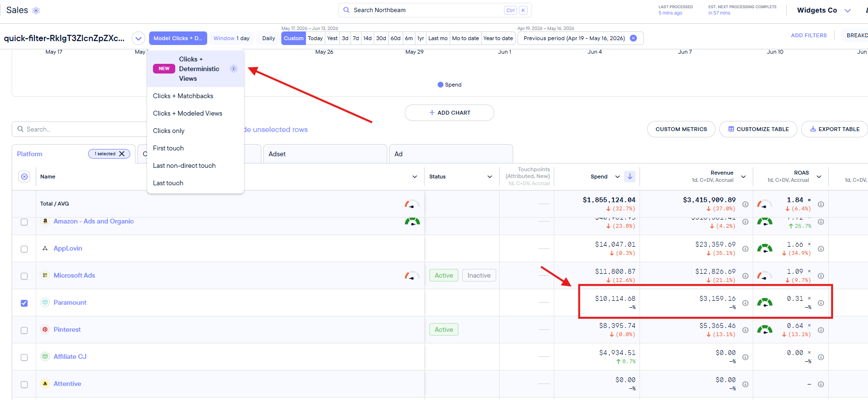Click the Microsoft Ads platform logo icon

coord(45,275)
